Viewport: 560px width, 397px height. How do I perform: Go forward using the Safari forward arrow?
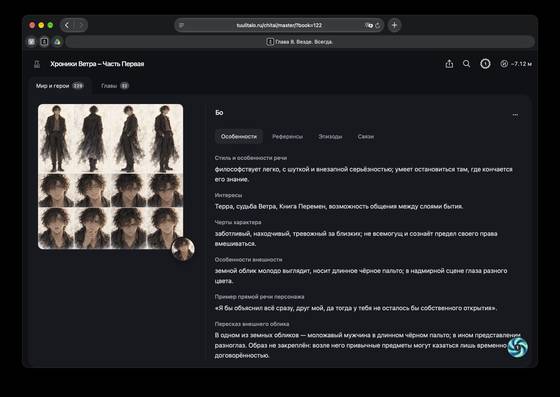[x=81, y=25]
